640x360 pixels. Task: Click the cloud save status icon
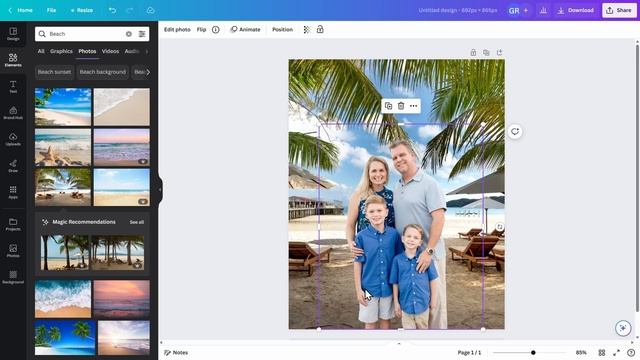151,10
